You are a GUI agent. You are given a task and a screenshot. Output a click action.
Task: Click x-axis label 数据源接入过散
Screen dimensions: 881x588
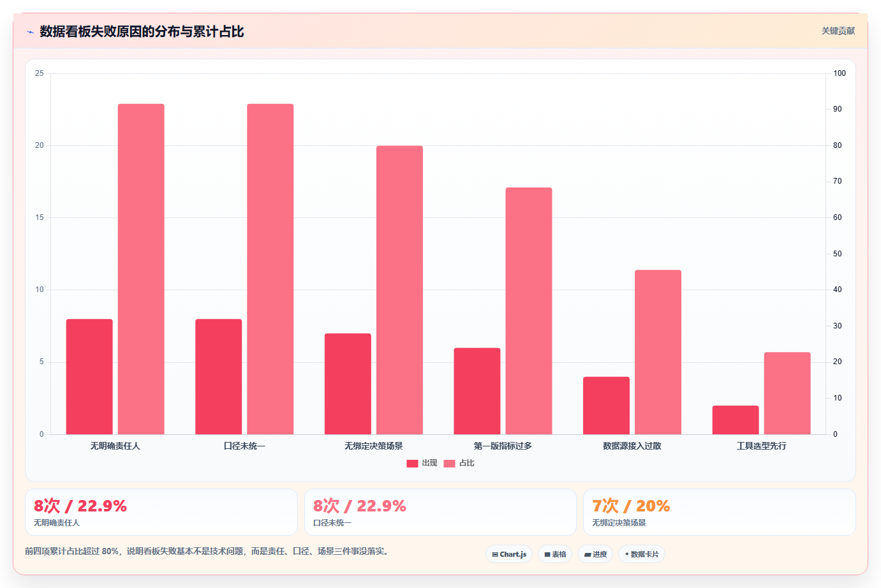tap(632, 446)
